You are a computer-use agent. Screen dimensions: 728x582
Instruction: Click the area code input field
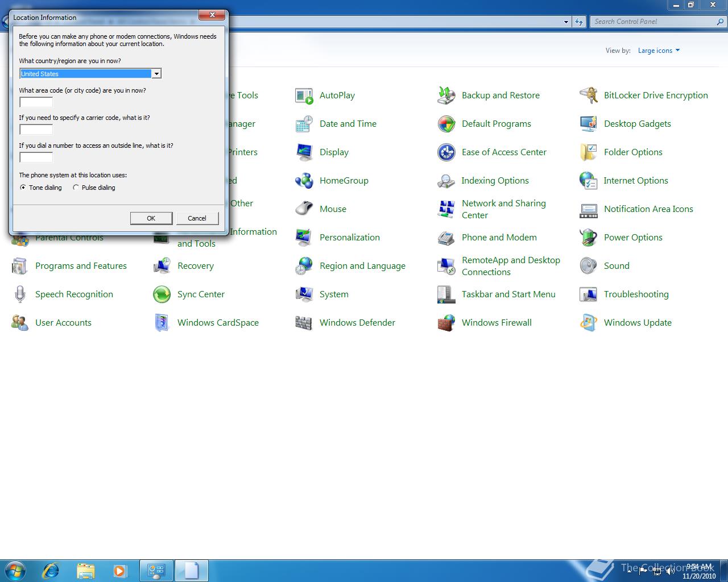(36, 102)
